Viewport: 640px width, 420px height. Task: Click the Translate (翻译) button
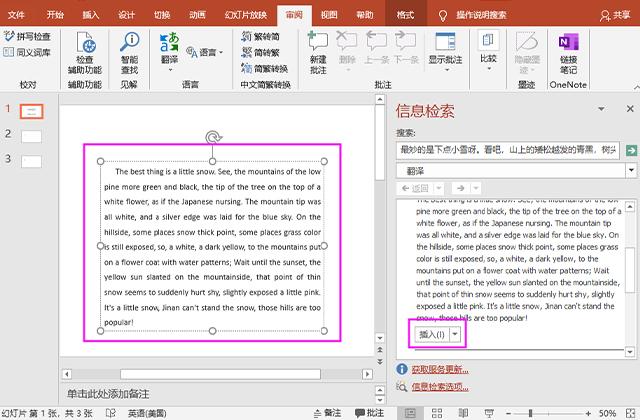[x=169, y=51]
